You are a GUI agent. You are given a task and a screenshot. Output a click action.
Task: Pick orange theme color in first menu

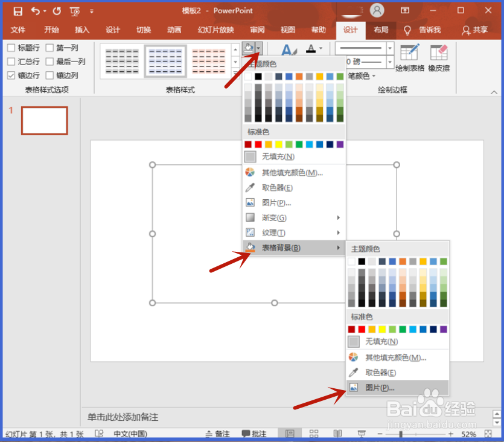point(299,77)
